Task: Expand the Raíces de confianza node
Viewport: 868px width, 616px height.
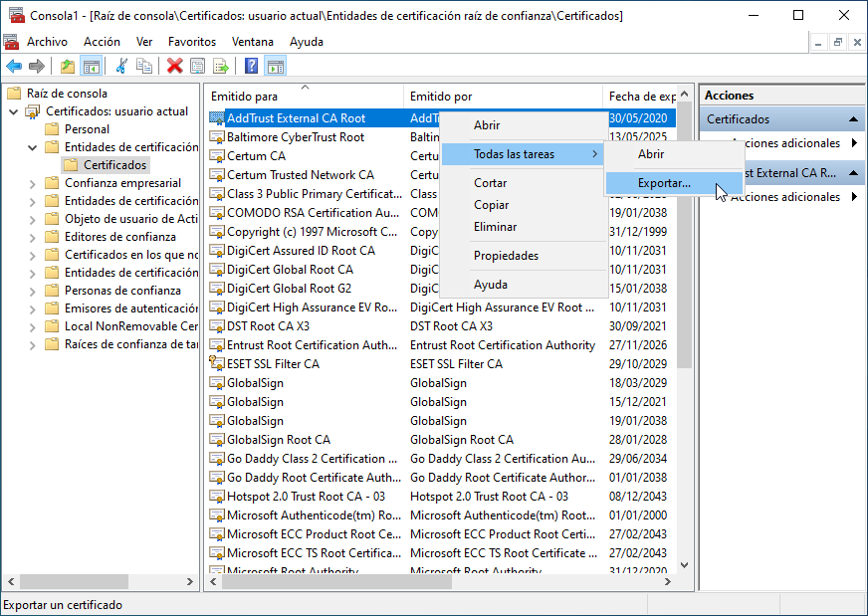Action: coord(33,344)
